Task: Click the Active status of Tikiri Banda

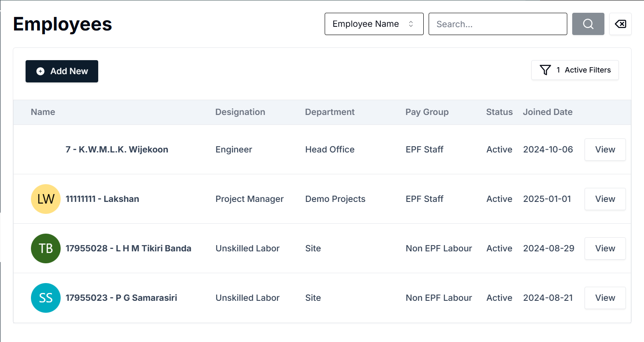Action: (499, 248)
